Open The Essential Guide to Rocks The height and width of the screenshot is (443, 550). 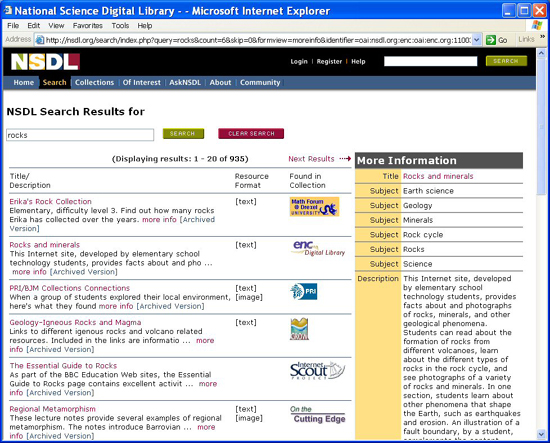click(63, 365)
